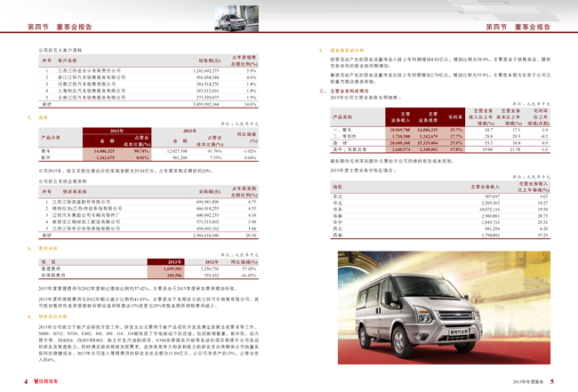The height and width of the screenshot is (392, 578).
Task: Click page number 4 in left footer
Action: 26,382
